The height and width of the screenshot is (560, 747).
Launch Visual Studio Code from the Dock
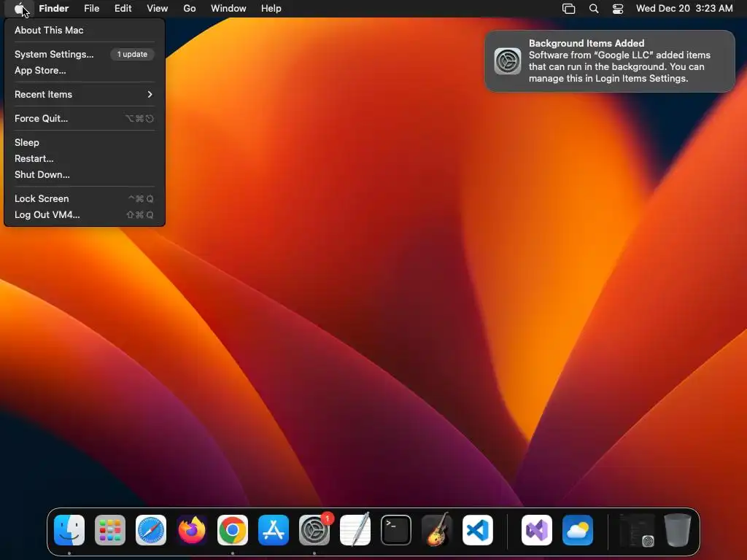pyautogui.click(x=478, y=530)
